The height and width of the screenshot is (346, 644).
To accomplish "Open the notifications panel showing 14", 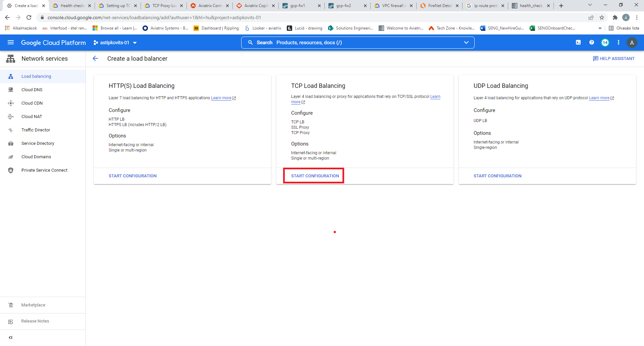I will pos(605,43).
